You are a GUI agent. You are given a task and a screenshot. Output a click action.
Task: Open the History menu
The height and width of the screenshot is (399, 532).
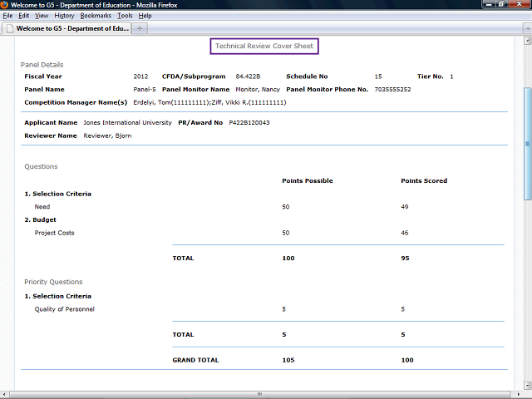pos(64,16)
